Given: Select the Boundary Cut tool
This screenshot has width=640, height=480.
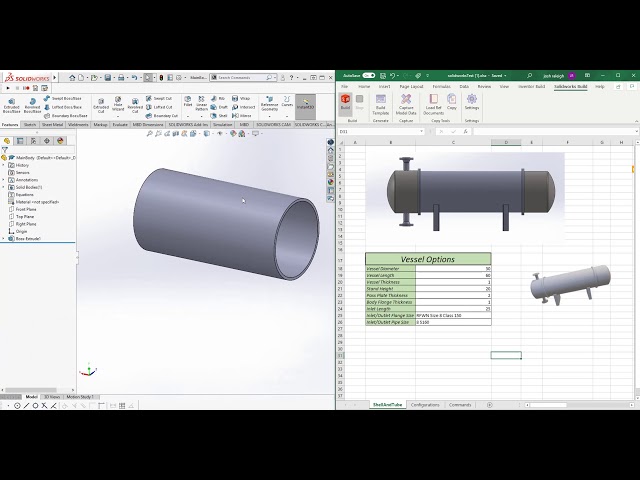Looking at the screenshot, I should pos(162,116).
